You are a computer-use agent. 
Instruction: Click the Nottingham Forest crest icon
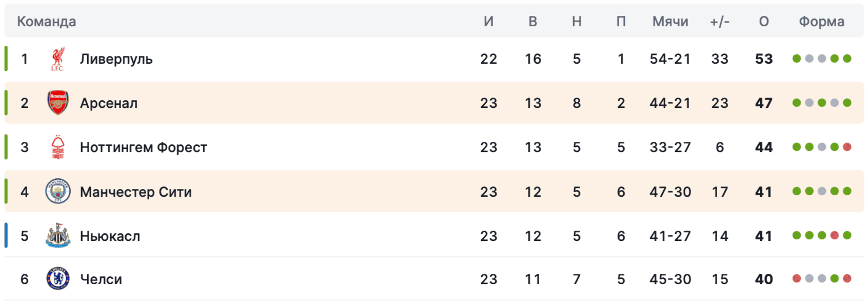pyautogui.click(x=58, y=147)
